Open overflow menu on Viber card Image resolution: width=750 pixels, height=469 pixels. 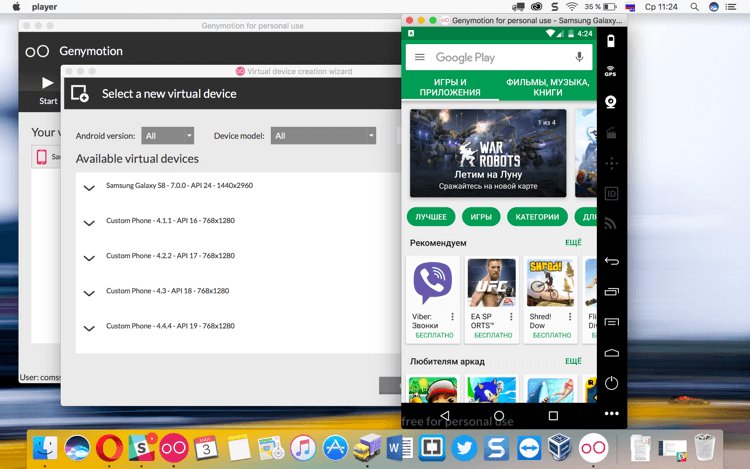(x=452, y=316)
